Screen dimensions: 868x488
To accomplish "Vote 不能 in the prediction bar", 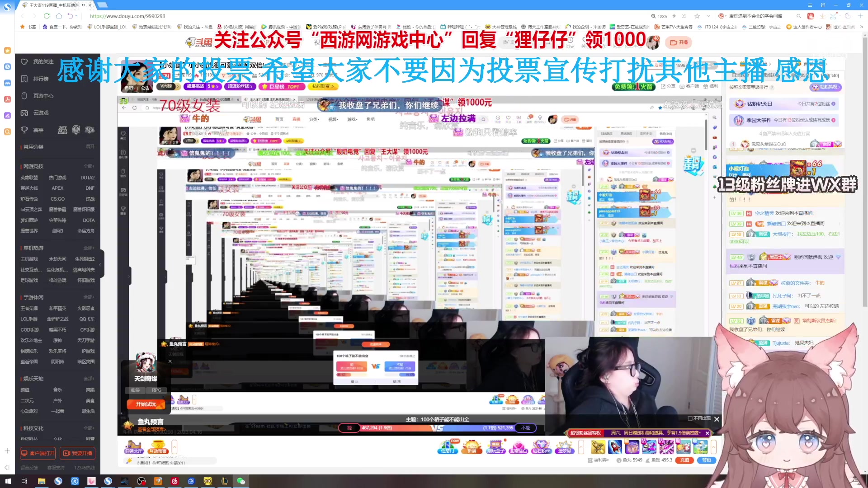I will 525,427.
